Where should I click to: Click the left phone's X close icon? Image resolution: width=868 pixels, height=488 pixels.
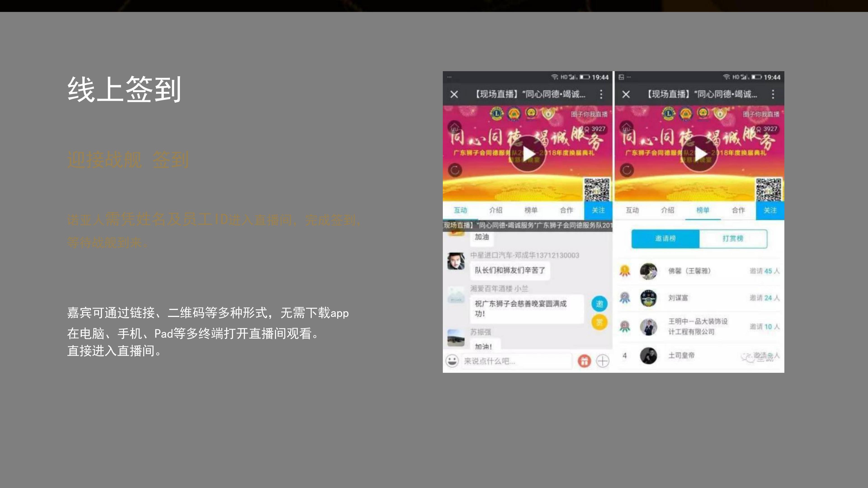tap(454, 94)
